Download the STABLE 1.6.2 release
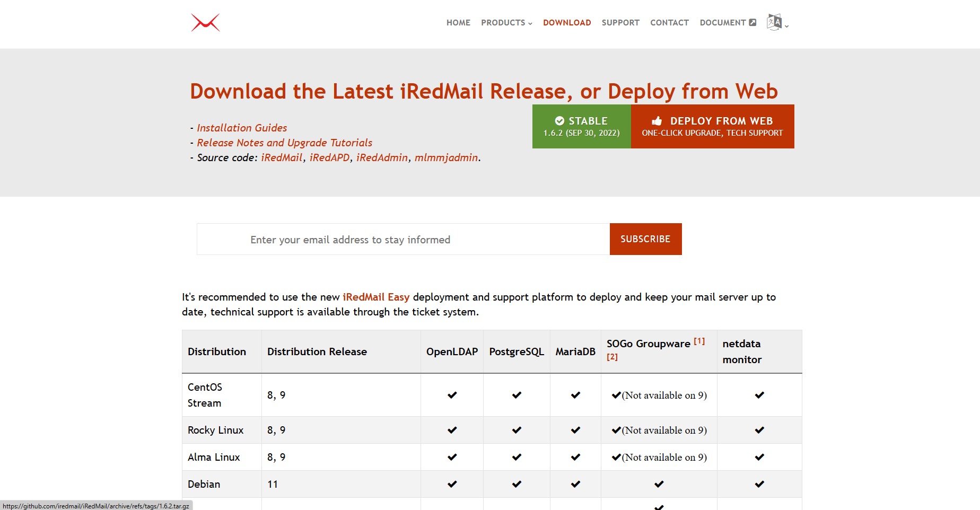 click(581, 127)
